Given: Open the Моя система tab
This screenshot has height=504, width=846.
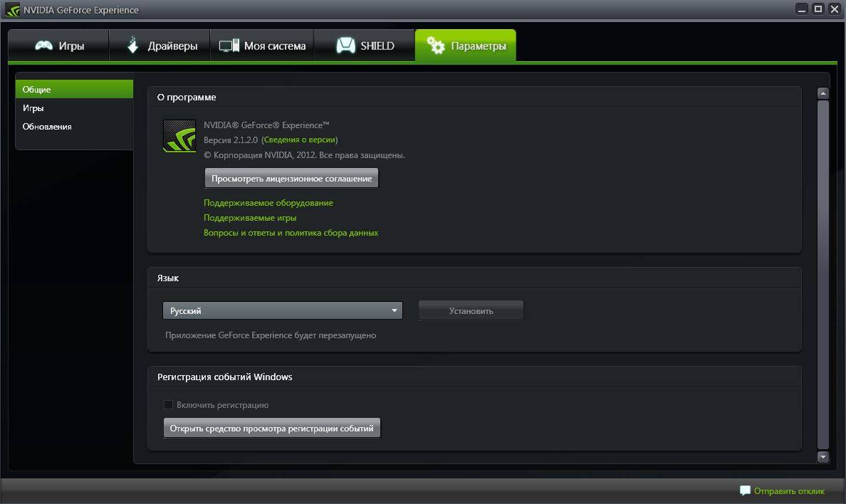Looking at the screenshot, I should pyautogui.click(x=262, y=46).
